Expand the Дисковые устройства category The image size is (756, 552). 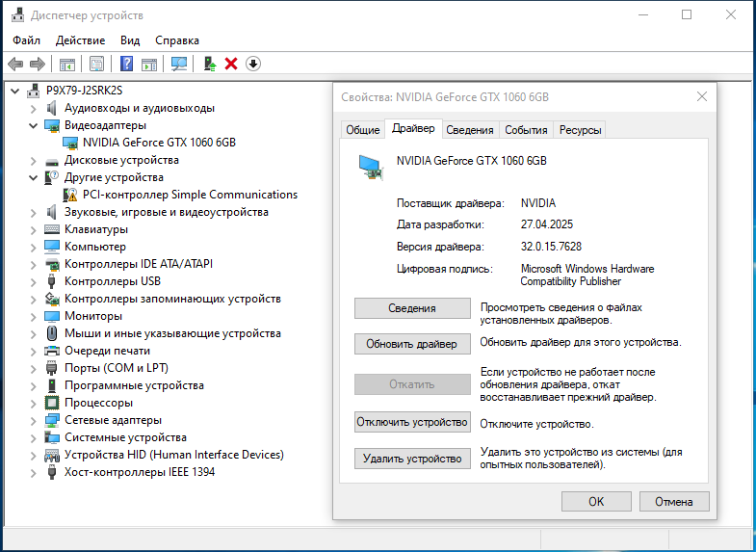(x=34, y=161)
